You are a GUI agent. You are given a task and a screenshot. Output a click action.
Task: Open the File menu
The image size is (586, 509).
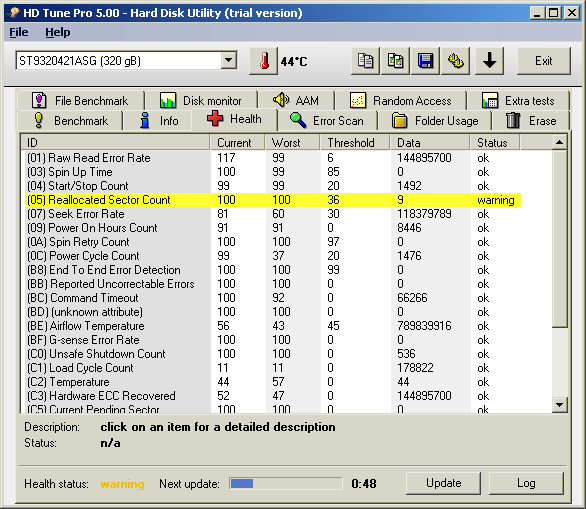(x=18, y=33)
